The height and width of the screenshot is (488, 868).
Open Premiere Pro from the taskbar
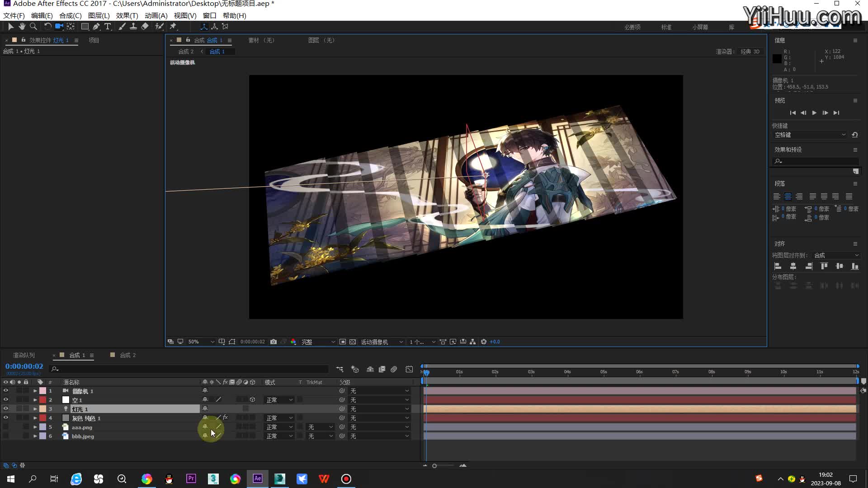[x=191, y=479]
